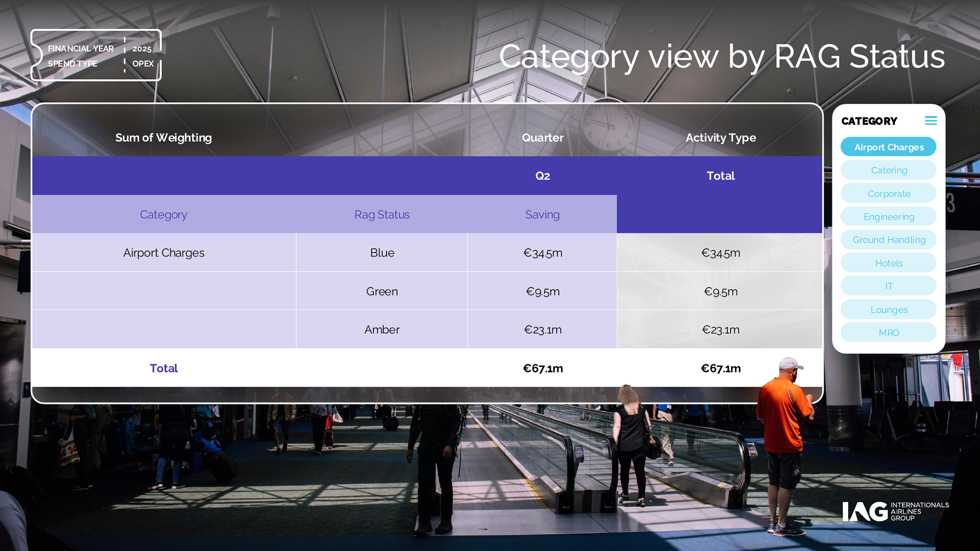Select the Blue €34.5m saving cell

click(x=542, y=253)
